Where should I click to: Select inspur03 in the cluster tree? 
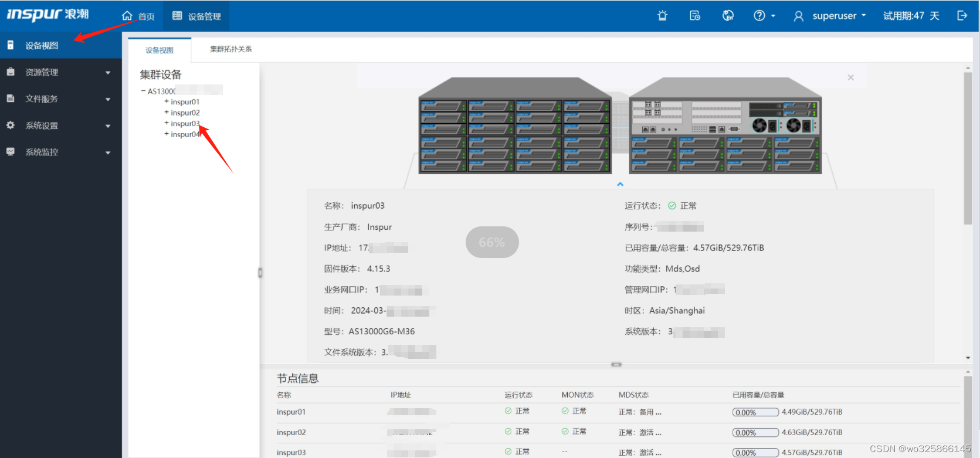[185, 124]
